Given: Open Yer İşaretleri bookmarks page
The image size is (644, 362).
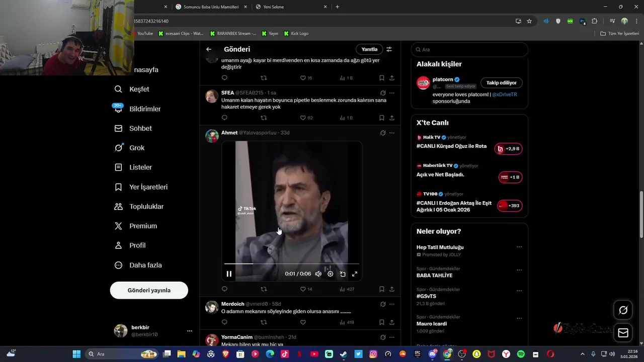Looking at the screenshot, I should pos(141,187).
